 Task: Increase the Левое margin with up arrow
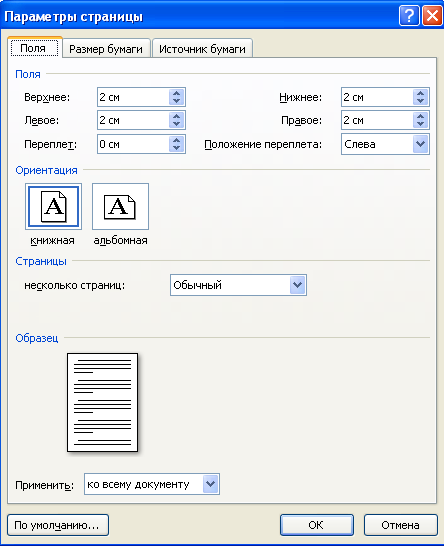pos(177,116)
